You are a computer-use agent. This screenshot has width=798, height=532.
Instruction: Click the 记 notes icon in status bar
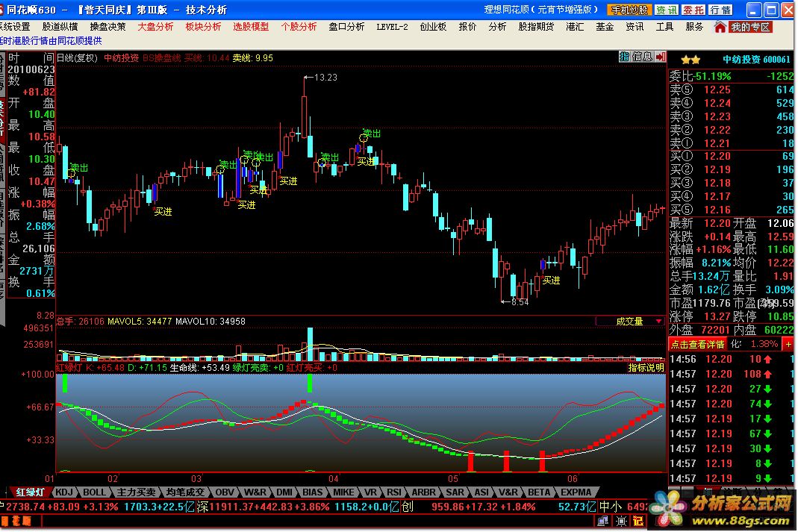pos(638,521)
